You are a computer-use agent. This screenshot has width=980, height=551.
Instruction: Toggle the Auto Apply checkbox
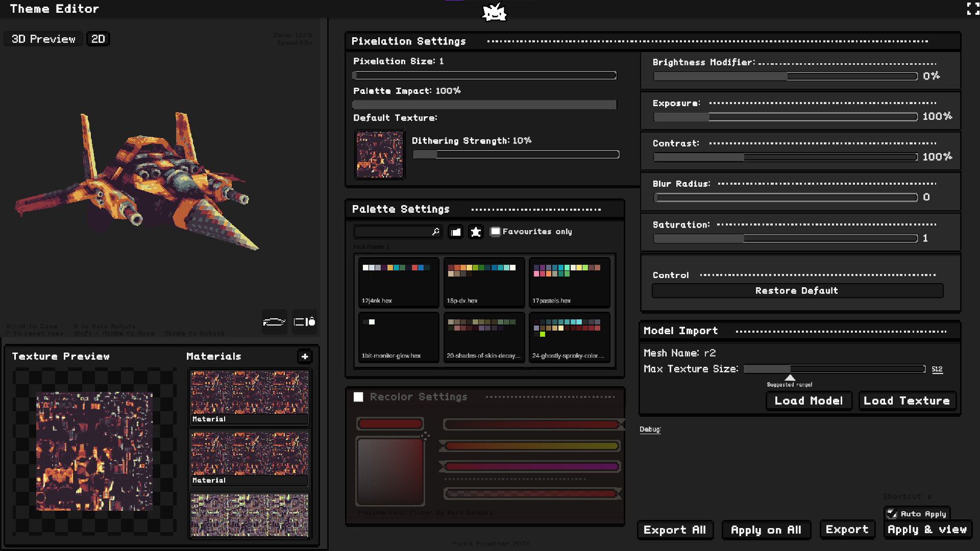click(x=891, y=514)
